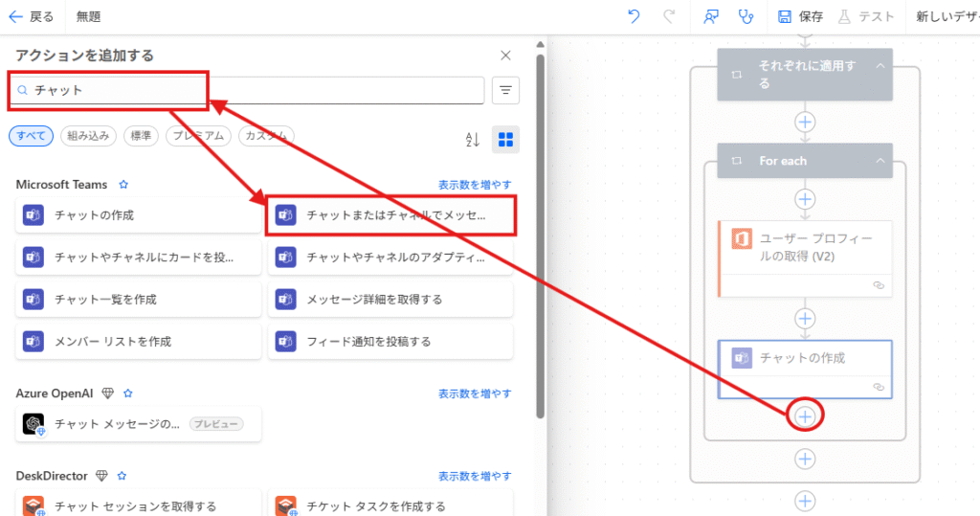This screenshot has height=516, width=980.
Task: Add step below それぞれに適用する header
Action: coord(805,122)
